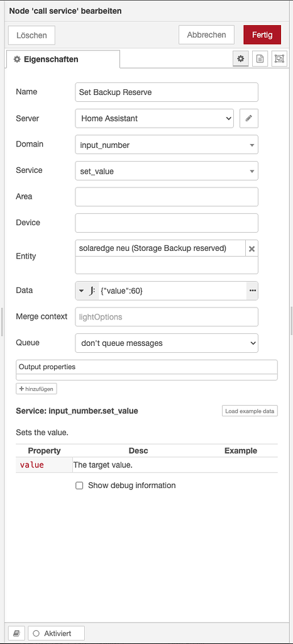
Task: Open node appearance icon
Action: tap(279, 58)
